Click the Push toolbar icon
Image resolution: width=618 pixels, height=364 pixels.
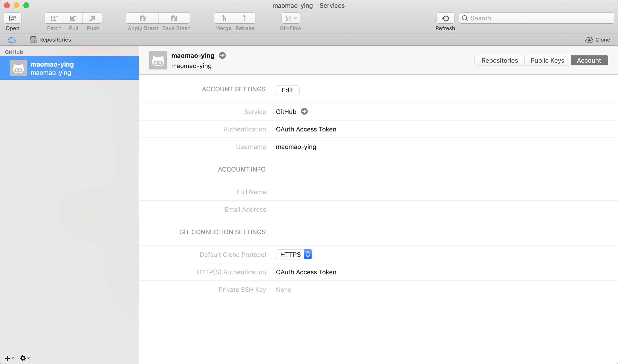point(92,18)
